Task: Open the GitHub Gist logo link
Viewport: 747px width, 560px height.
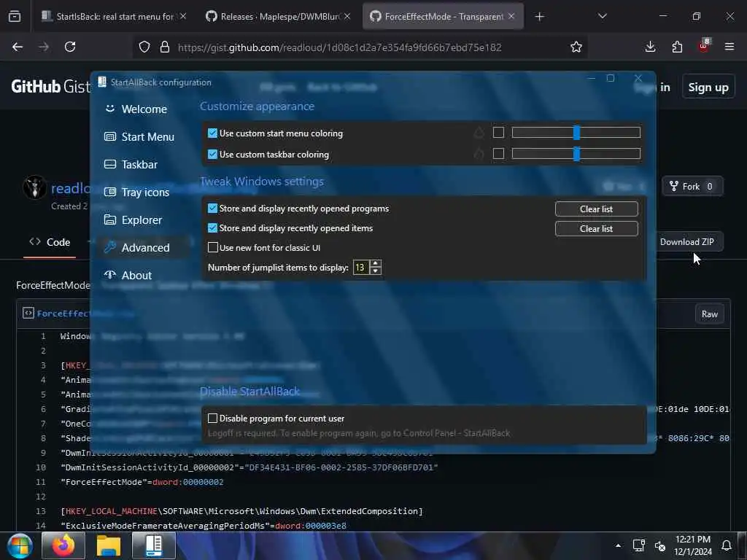Action: (50, 86)
